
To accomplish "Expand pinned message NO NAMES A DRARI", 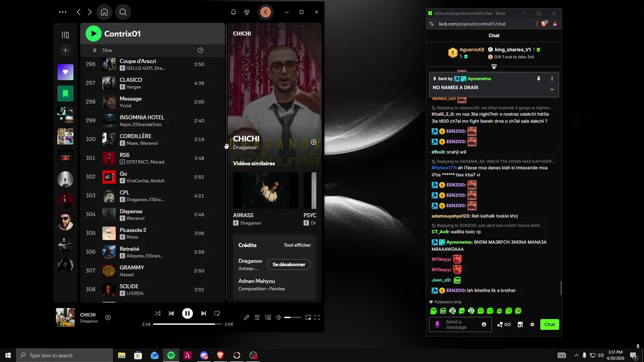I will pyautogui.click(x=552, y=89).
